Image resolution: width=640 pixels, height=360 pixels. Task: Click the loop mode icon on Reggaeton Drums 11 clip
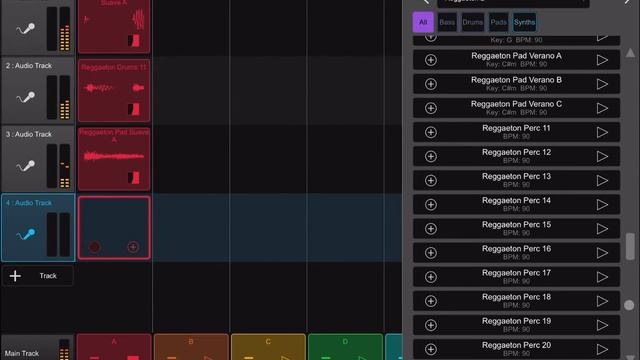tap(133, 109)
